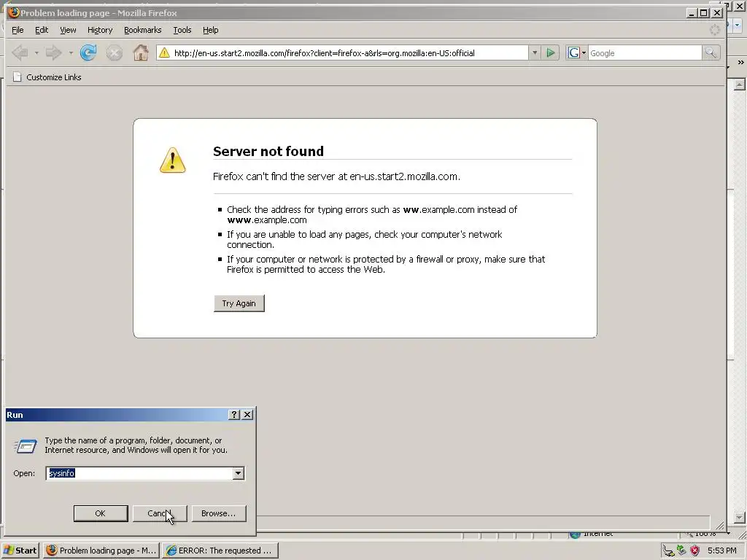The image size is (747, 560).
Task: Click Cancel in the Run dialog
Action: click(160, 513)
